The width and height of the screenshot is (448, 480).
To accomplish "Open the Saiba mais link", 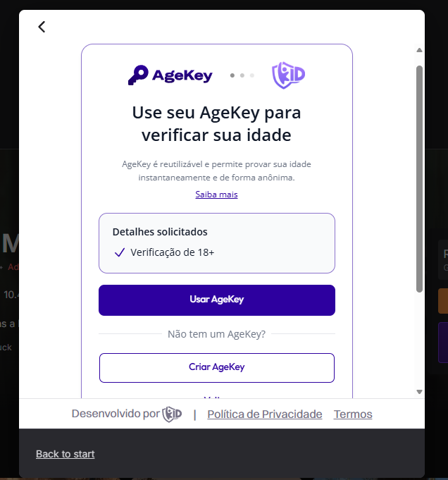I will pyautogui.click(x=216, y=195).
